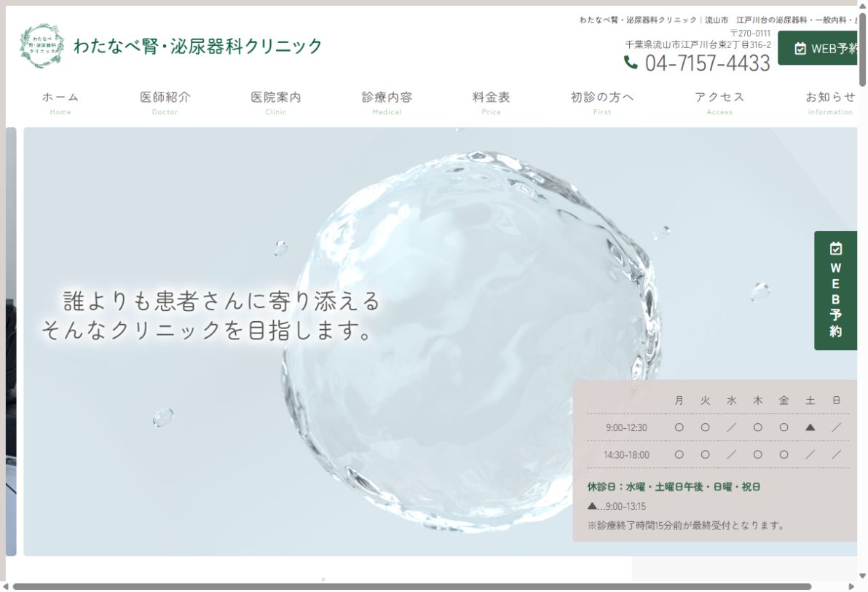Click the 木 column header in schedule
The height and width of the screenshot is (592, 868).
pyautogui.click(x=757, y=400)
